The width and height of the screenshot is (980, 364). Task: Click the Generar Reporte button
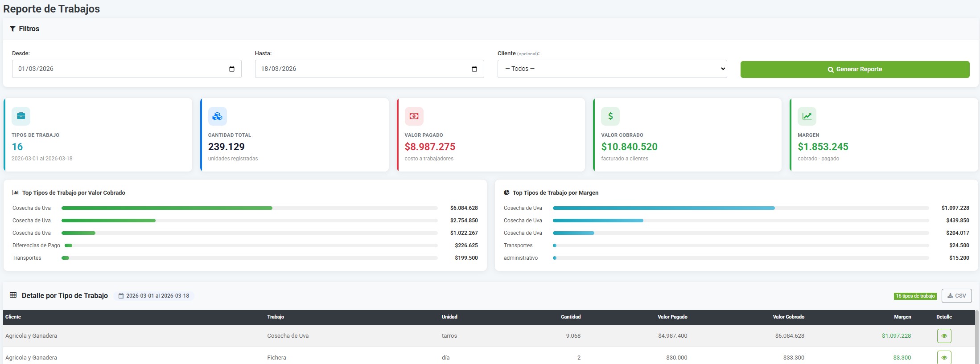click(855, 70)
